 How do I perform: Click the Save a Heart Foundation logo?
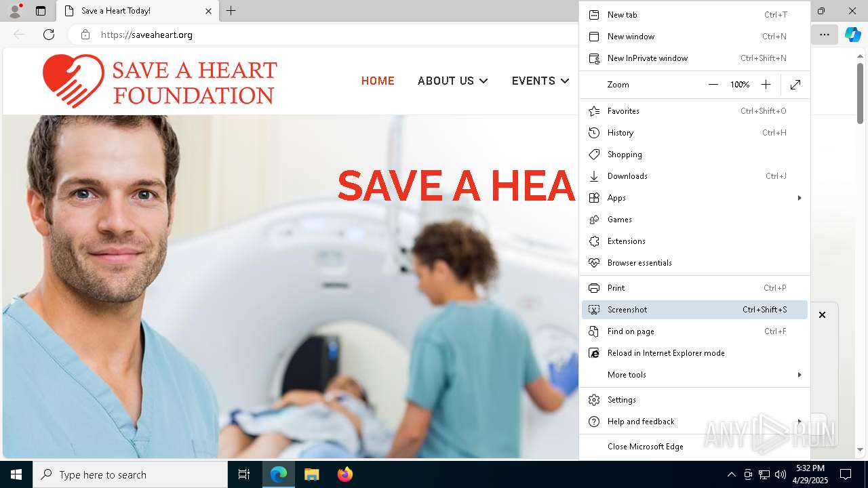click(159, 81)
